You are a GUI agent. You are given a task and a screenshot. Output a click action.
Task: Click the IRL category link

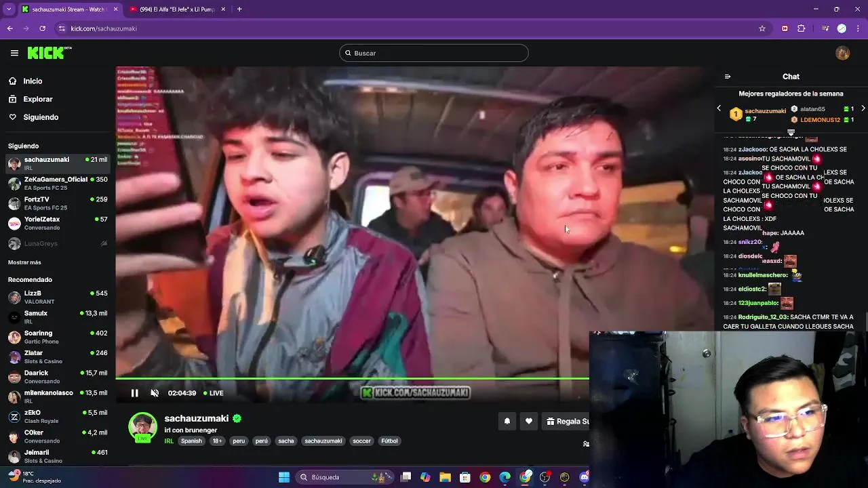169,441
